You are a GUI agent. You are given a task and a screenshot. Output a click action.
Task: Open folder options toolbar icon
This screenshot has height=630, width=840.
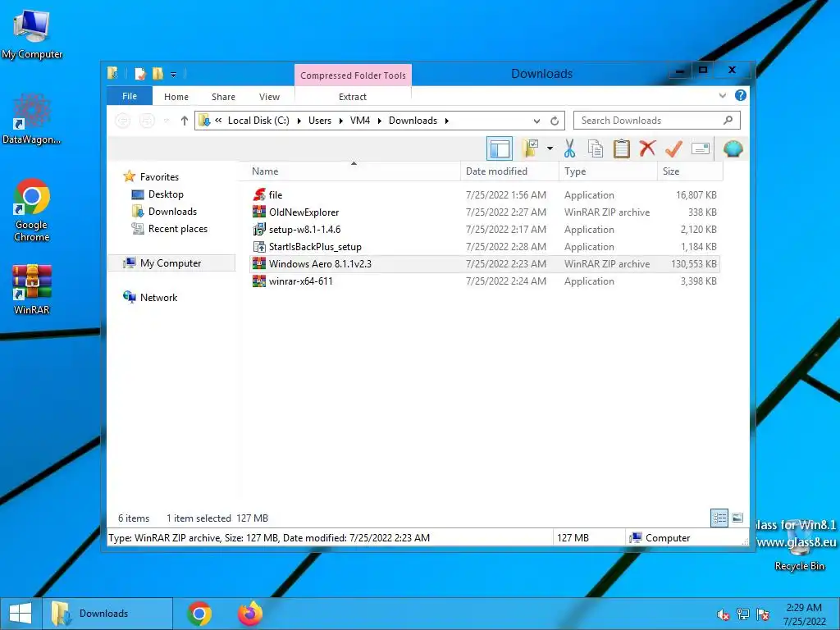click(531, 148)
